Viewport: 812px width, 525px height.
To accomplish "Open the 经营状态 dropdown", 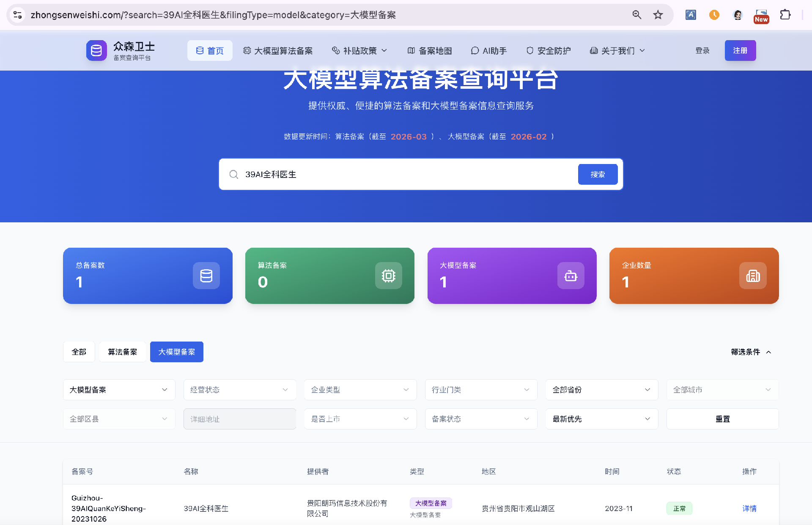I will click(240, 390).
